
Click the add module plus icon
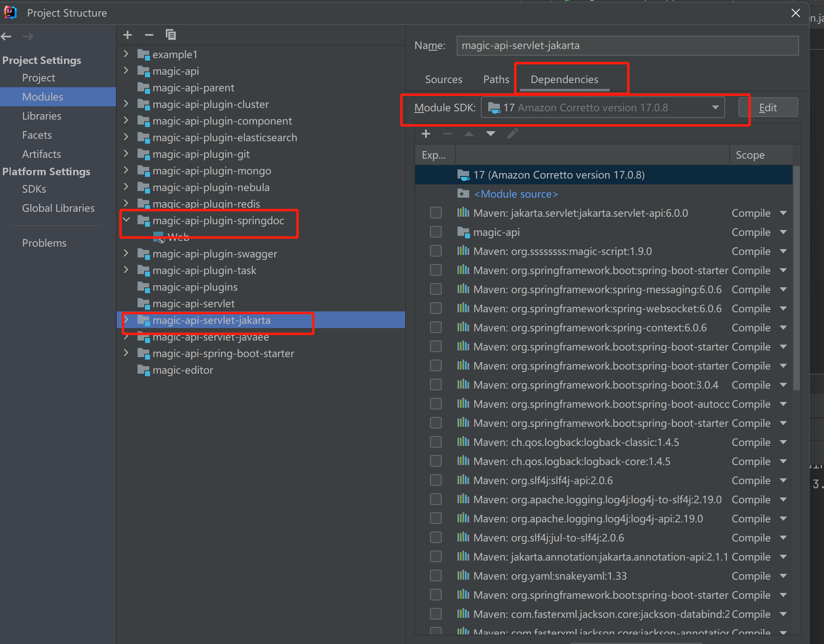tap(128, 35)
